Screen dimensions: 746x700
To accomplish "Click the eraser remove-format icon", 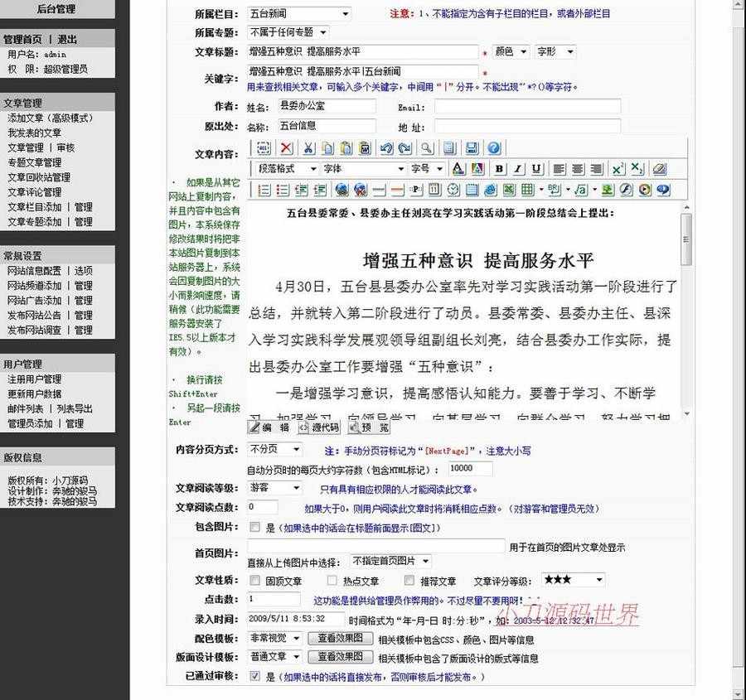I will (660, 169).
